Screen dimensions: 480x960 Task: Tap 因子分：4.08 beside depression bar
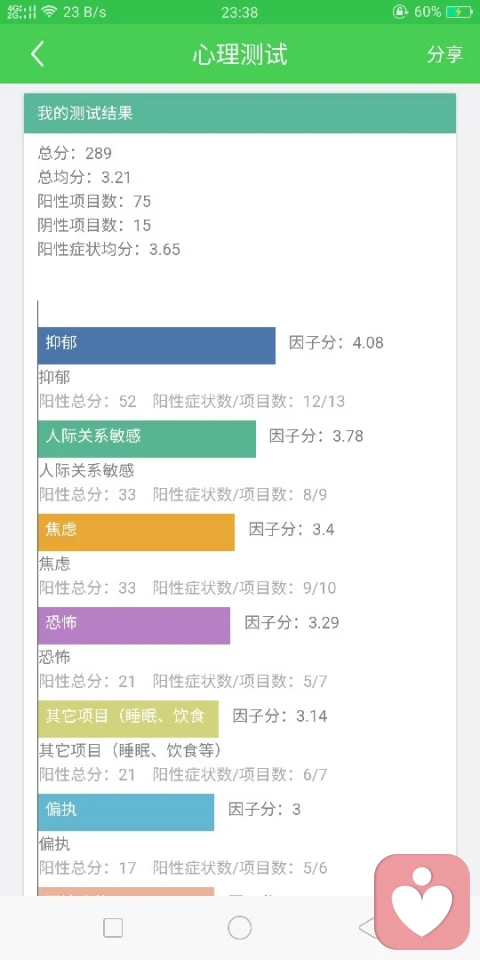tap(336, 343)
